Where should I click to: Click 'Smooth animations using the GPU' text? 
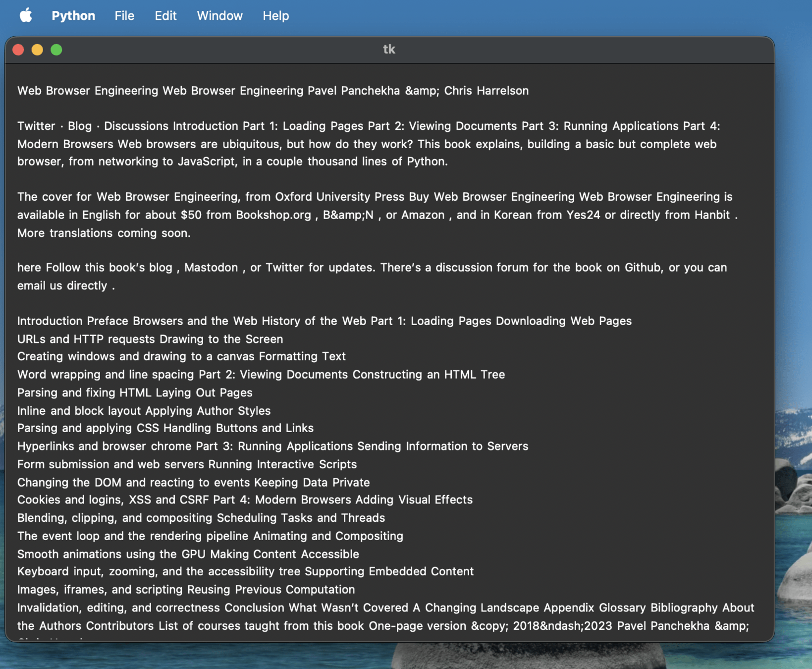112,554
